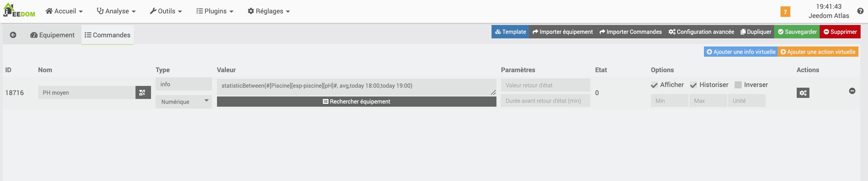
Task: Click Rechercher équipement button
Action: pyautogui.click(x=356, y=101)
